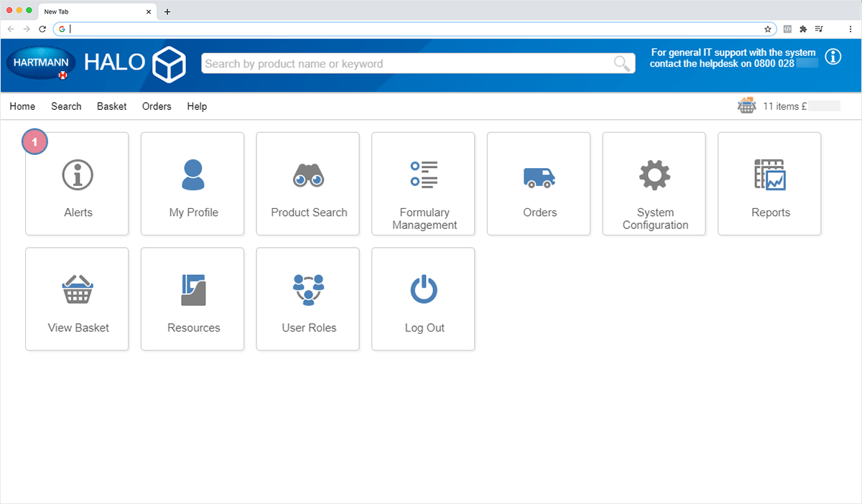Open the browser extensions puzzle icon
This screenshot has width=862, height=504.
(x=803, y=29)
